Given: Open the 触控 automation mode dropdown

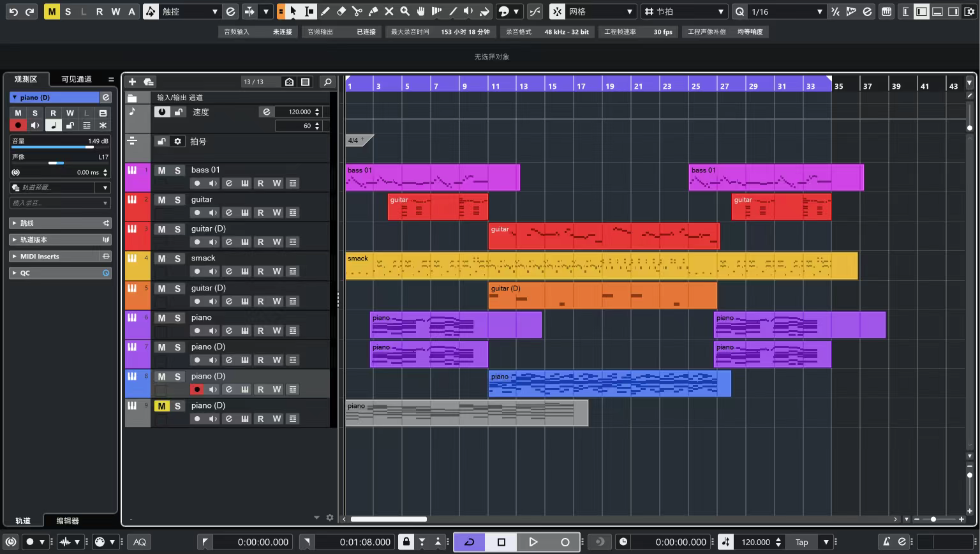Looking at the screenshot, I should (189, 11).
